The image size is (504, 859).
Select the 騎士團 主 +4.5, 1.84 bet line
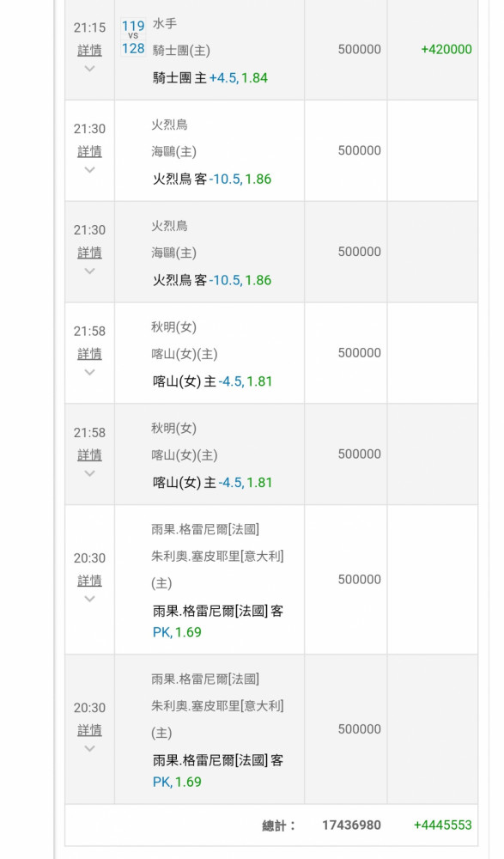(x=210, y=78)
